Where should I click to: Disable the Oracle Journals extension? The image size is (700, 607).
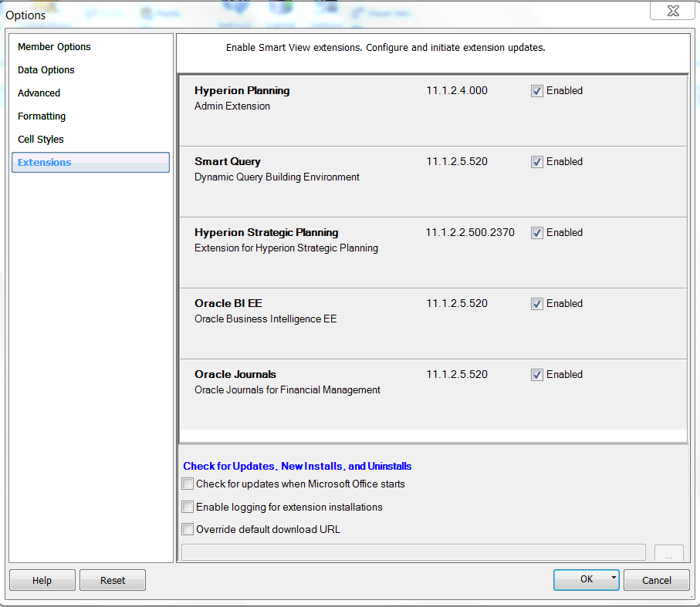coord(536,375)
